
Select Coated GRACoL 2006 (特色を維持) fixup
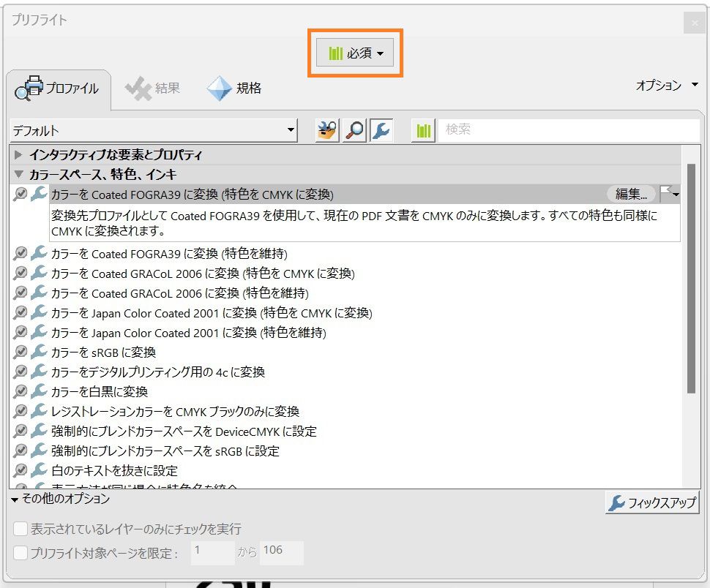point(180,293)
